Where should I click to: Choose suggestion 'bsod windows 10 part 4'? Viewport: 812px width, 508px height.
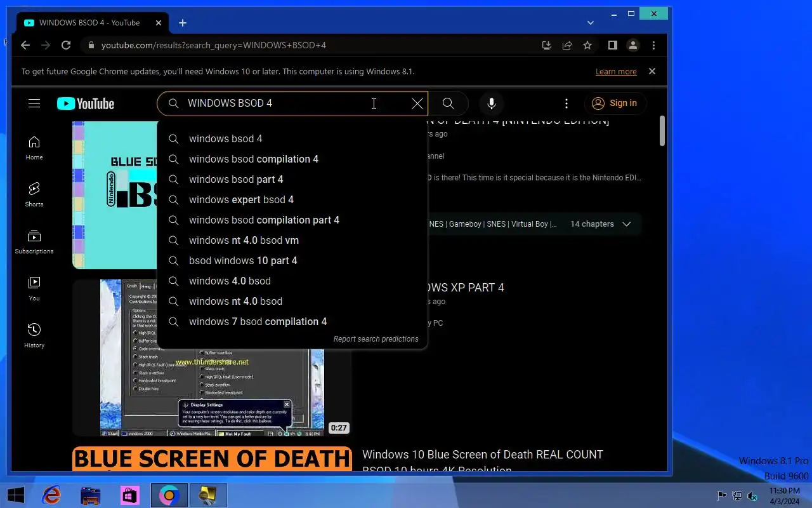pos(292,260)
